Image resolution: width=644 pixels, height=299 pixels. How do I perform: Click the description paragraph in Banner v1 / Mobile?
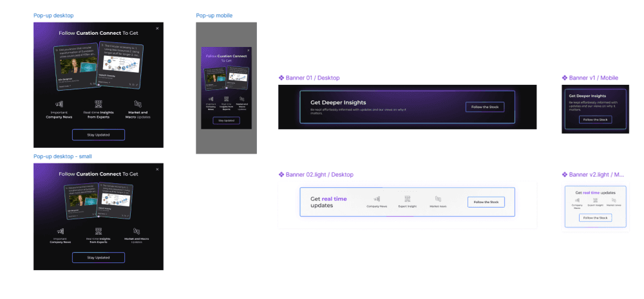(x=594, y=106)
